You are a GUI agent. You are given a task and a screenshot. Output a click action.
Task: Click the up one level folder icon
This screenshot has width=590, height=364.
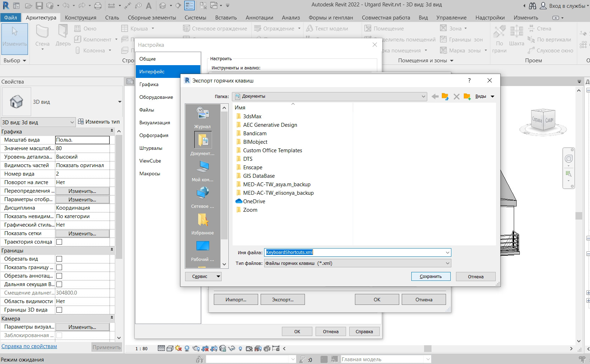coord(445,96)
